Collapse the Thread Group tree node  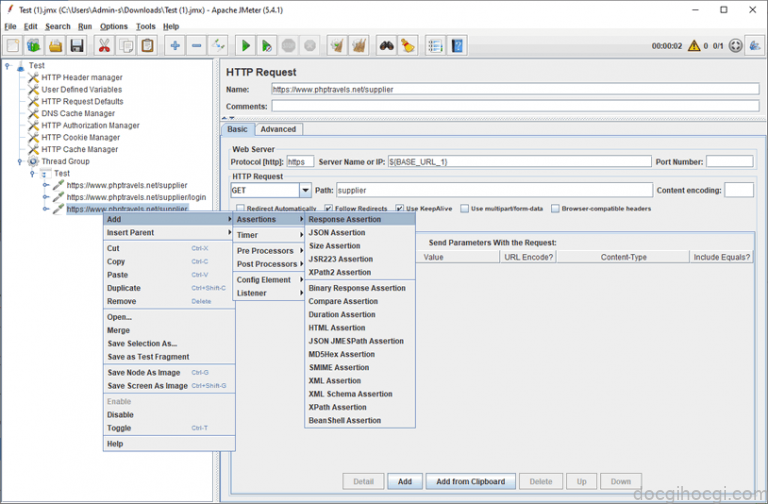pyautogui.click(x=20, y=162)
